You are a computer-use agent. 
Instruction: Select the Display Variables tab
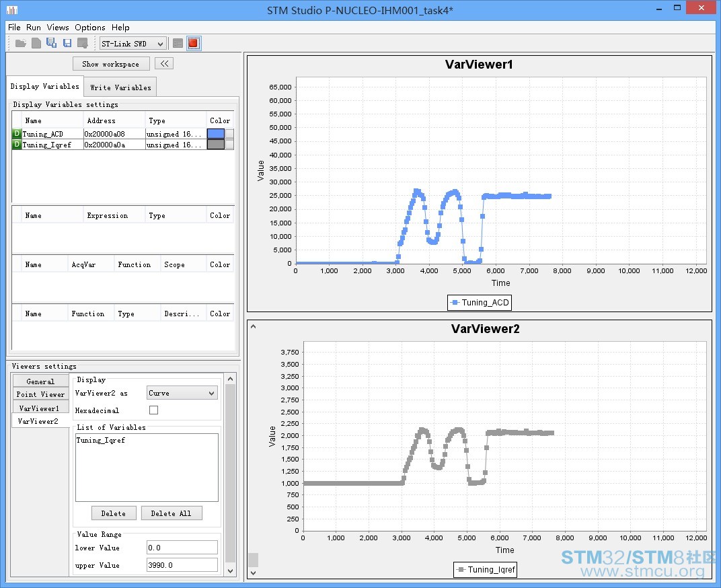[x=45, y=87]
